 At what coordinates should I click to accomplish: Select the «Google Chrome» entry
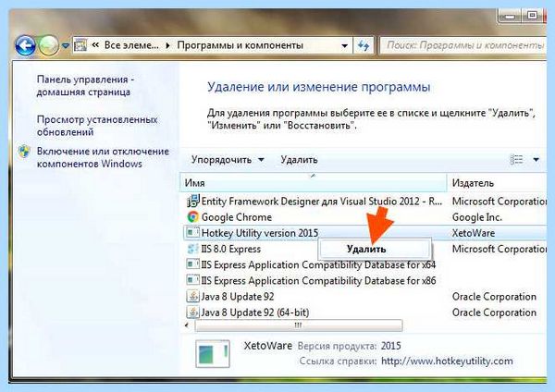tap(237, 217)
